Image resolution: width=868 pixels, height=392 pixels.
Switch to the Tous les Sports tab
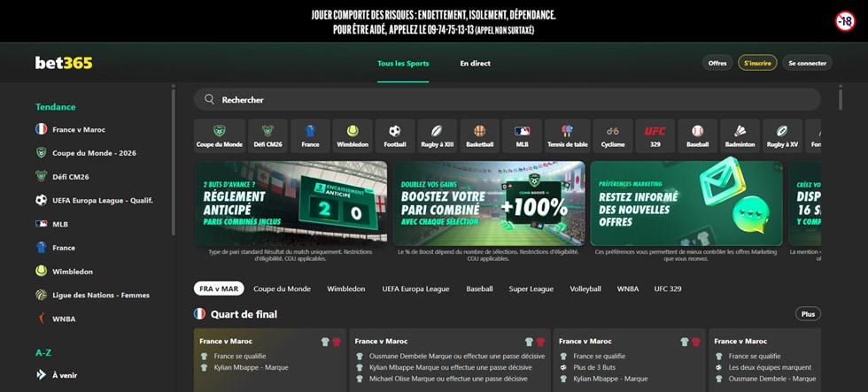[403, 64]
